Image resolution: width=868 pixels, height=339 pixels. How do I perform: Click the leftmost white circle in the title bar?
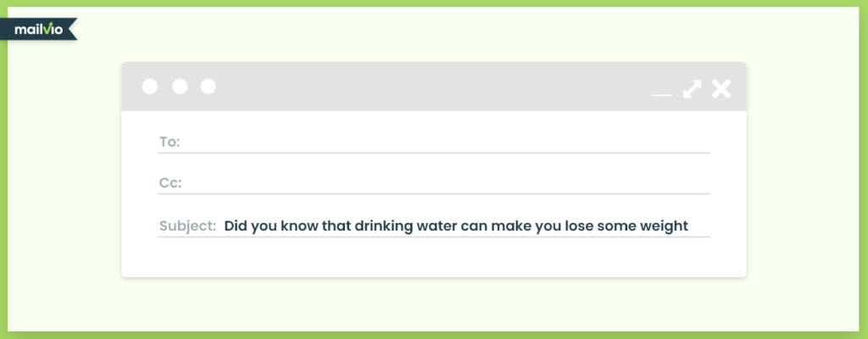click(149, 86)
